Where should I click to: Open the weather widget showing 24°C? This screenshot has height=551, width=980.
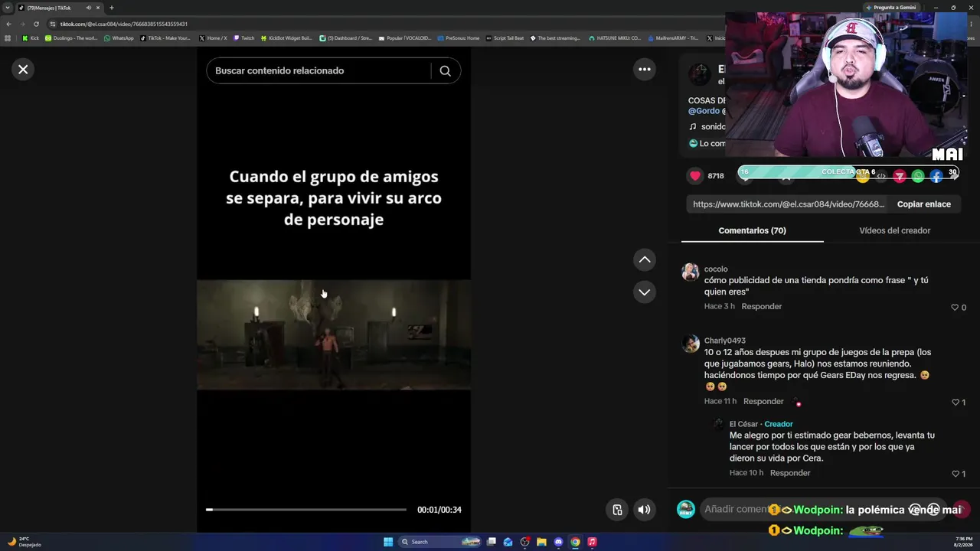tap(24, 542)
